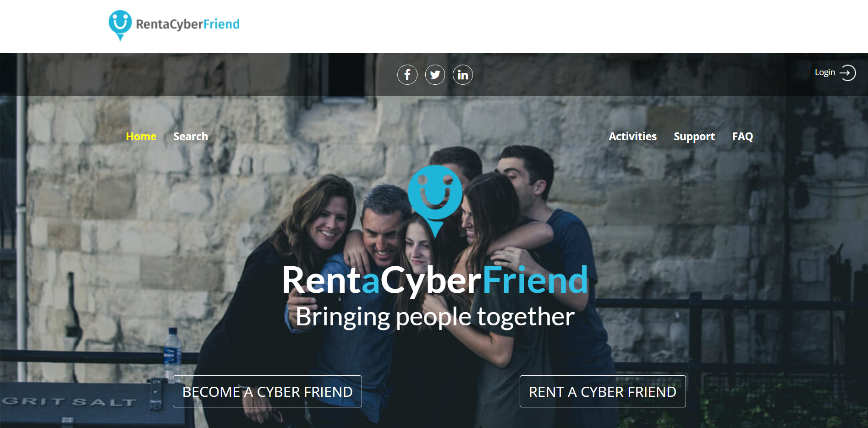
Task: Select the Home menu item
Action: point(141,137)
